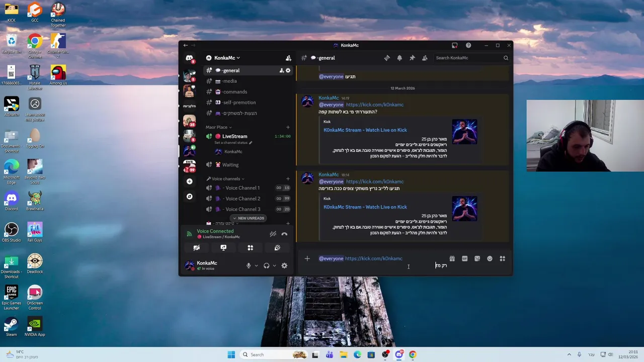Start an Activity in voice panel
The width and height of the screenshot is (644, 362).
click(250, 248)
